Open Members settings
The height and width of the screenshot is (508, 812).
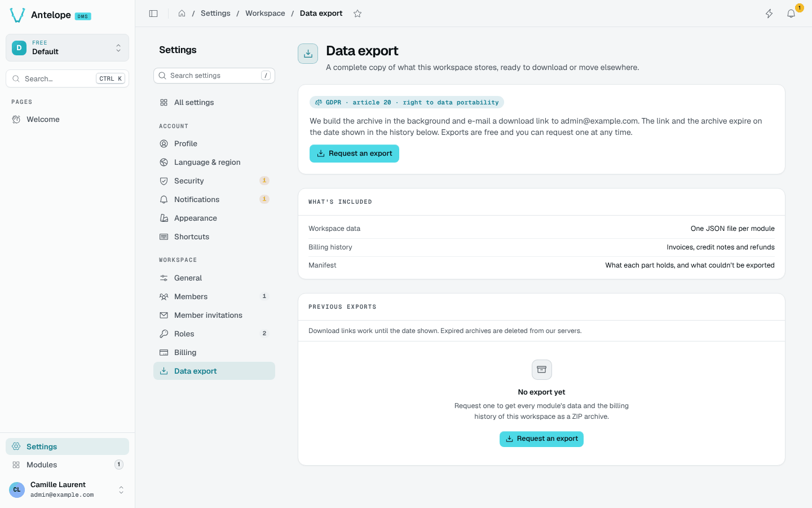tap(214, 296)
